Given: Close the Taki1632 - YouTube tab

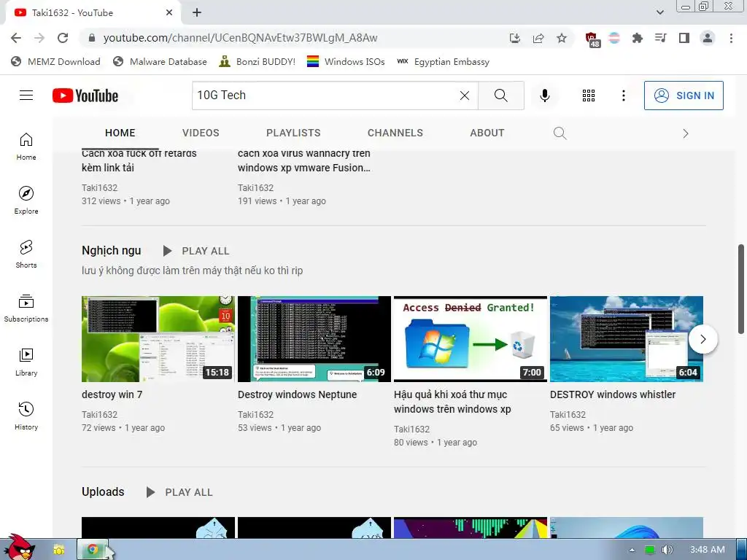Looking at the screenshot, I should click(x=169, y=13).
